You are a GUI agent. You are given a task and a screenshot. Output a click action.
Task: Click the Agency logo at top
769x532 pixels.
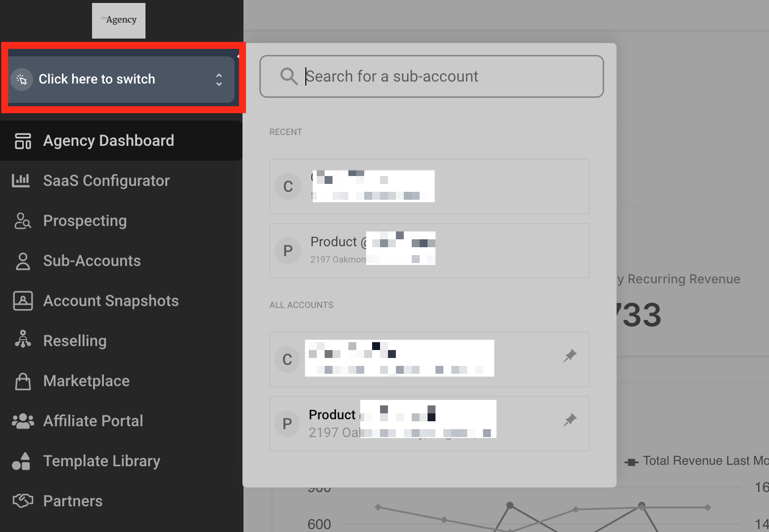[119, 21]
